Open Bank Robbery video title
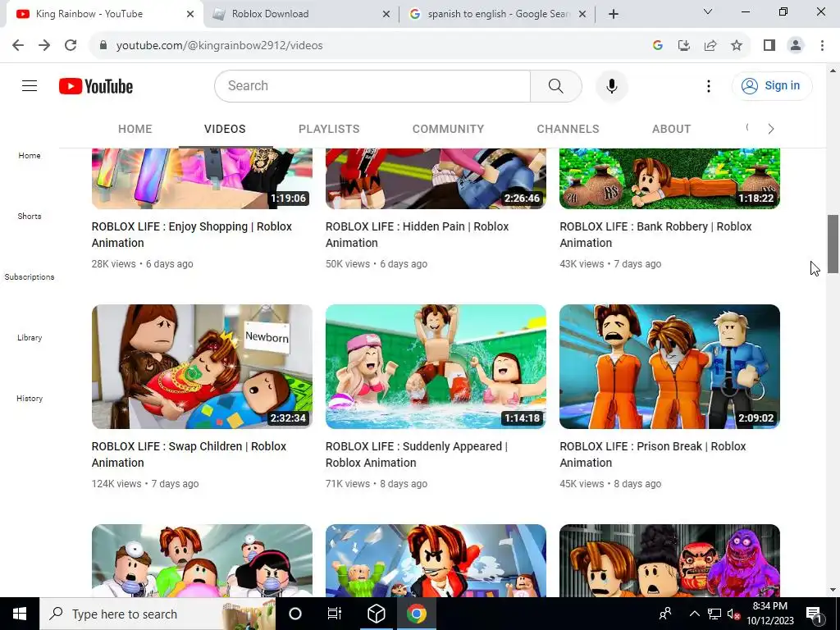The height and width of the screenshot is (630, 840). tap(655, 235)
